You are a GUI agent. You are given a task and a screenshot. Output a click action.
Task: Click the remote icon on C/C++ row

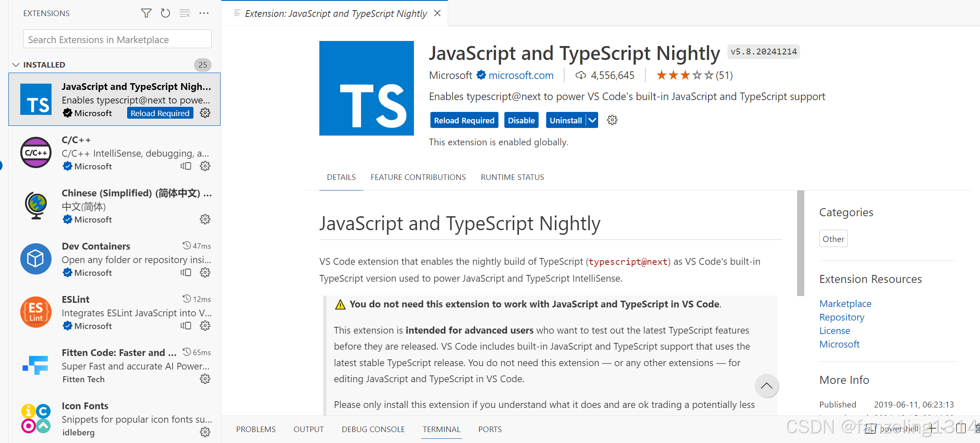coord(186,166)
